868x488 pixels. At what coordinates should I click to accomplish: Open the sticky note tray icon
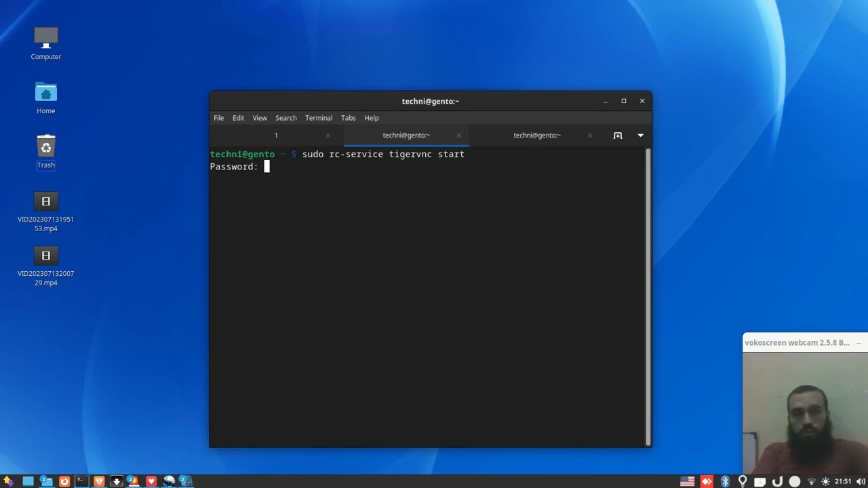pyautogui.click(x=760, y=482)
